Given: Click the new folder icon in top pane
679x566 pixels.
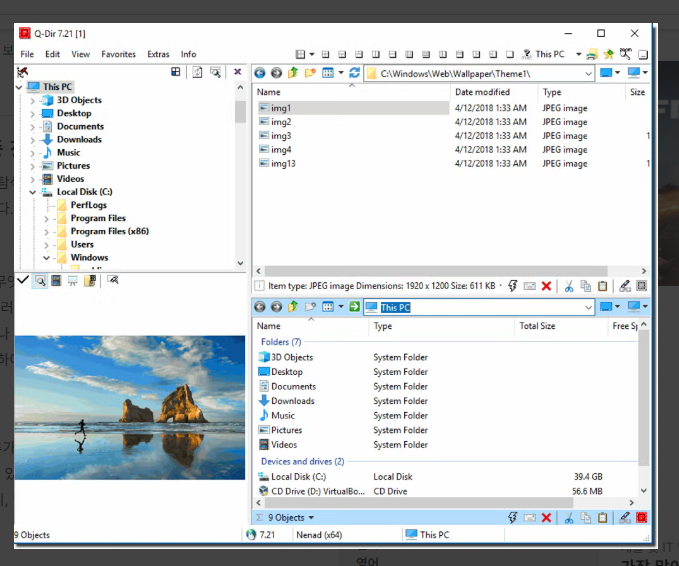Looking at the screenshot, I should (310, 73).
